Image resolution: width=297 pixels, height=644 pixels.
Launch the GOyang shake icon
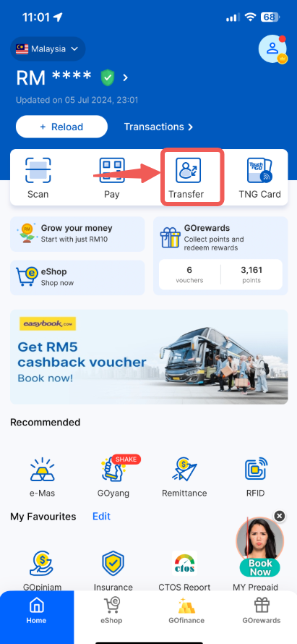pos(113,470)
